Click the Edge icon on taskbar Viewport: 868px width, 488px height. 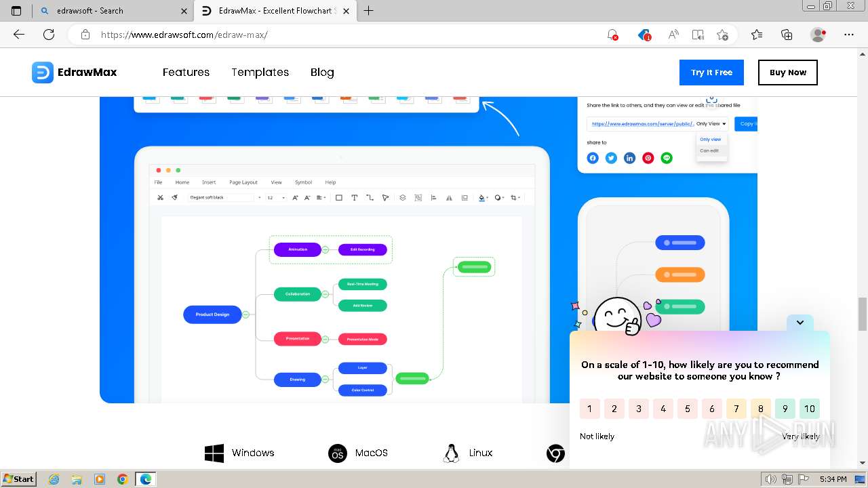point(145,479)
